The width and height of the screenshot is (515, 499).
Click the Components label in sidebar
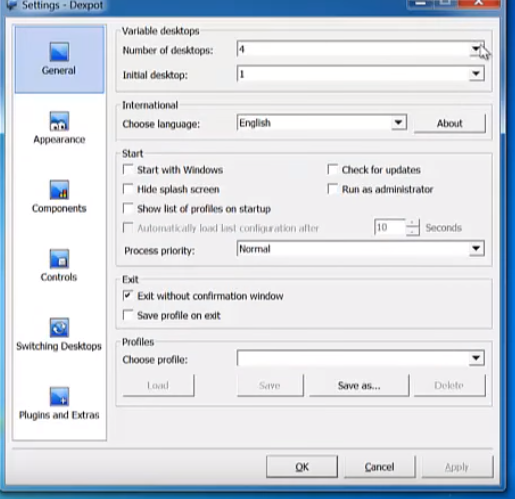coord(59,208)
